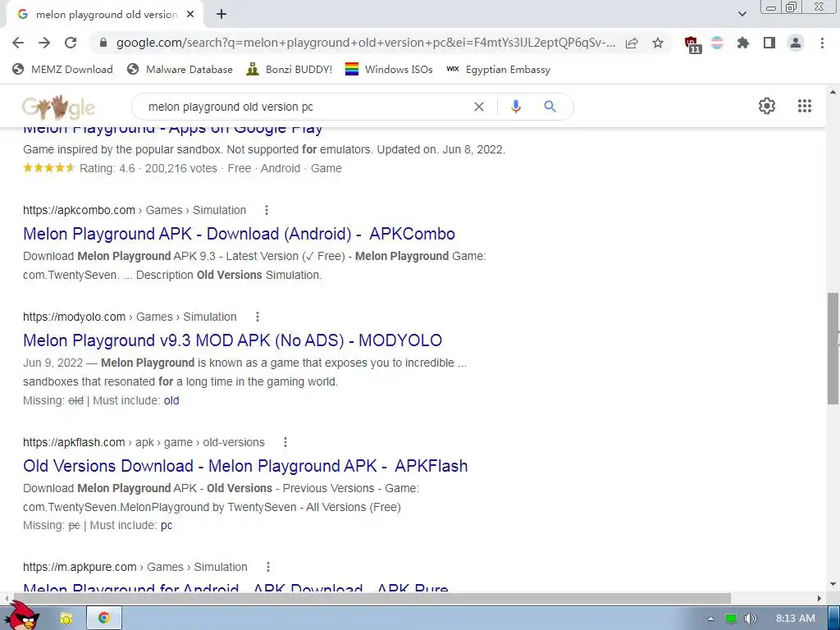The width and height of the screenshot is (840, 630).
Task: Toggle the browser side panel
Action: pos(769,43)
